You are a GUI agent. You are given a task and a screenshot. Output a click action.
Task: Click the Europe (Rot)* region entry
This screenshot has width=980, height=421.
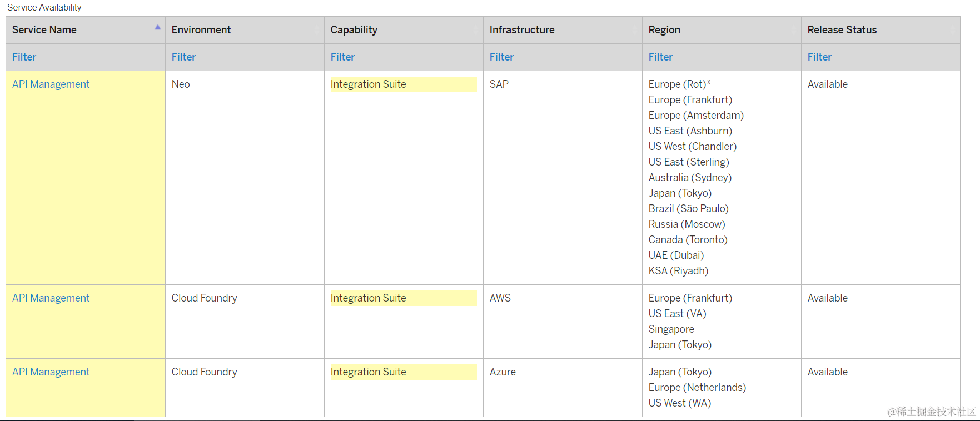pos(679,84)
